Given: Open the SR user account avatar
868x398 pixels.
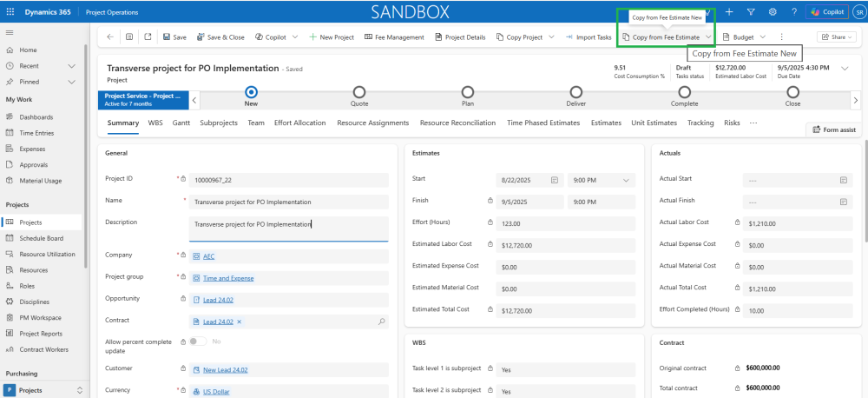Looking at the screenshot, I should point(858,12).
